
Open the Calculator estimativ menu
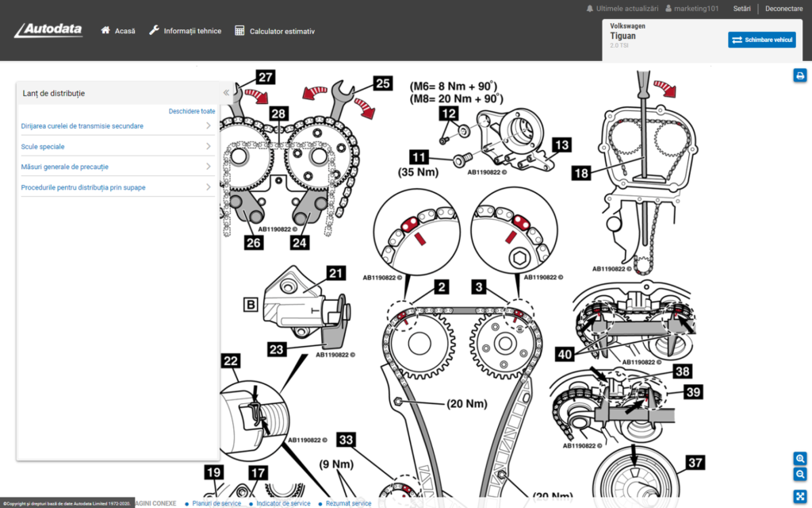coord(282,32)
